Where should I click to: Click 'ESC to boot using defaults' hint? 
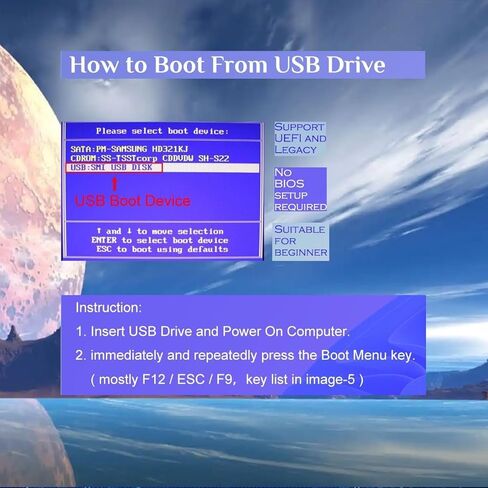coord(162,249)
